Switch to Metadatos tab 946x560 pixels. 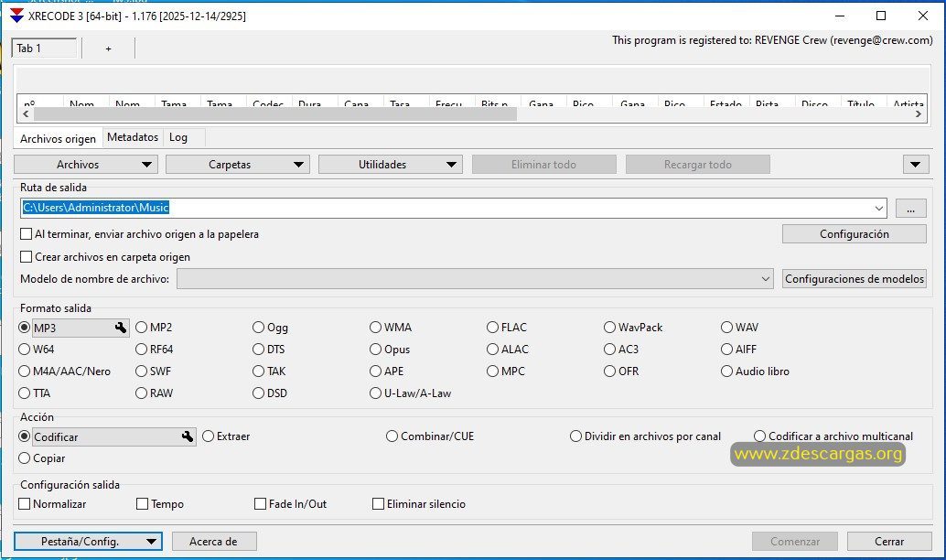coord(133,137)
